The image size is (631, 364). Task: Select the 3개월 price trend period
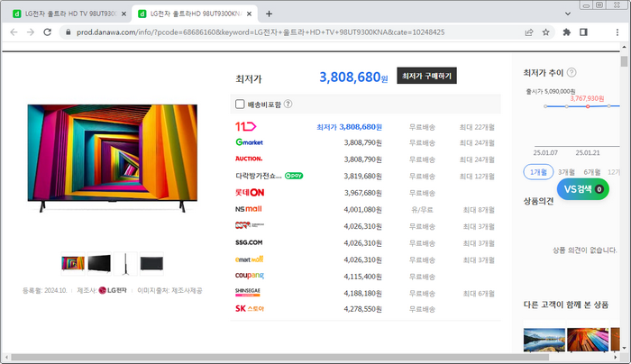click(x=566, y=172)
